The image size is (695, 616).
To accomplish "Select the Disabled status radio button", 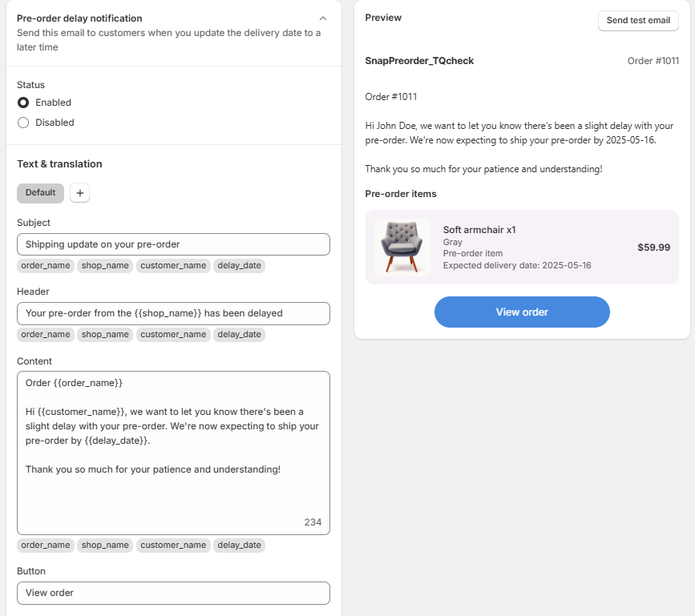I will coord(23,123).
